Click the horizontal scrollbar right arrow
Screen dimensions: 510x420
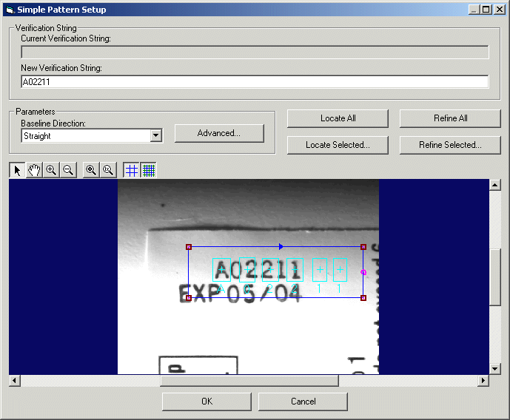pos(483,380)
